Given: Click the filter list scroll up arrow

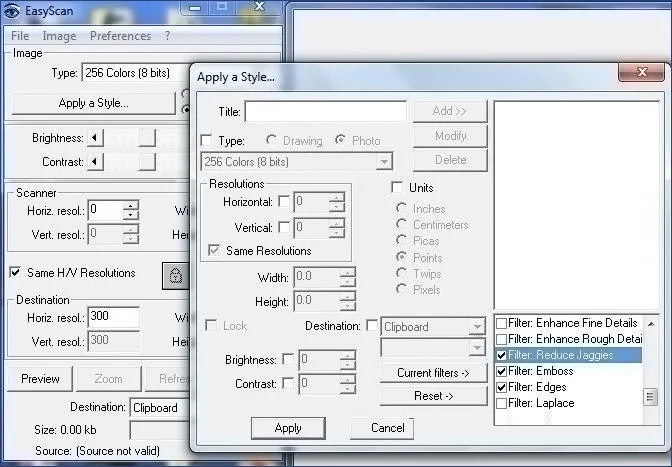Looking at the screenshot, I should coord(651,324).
